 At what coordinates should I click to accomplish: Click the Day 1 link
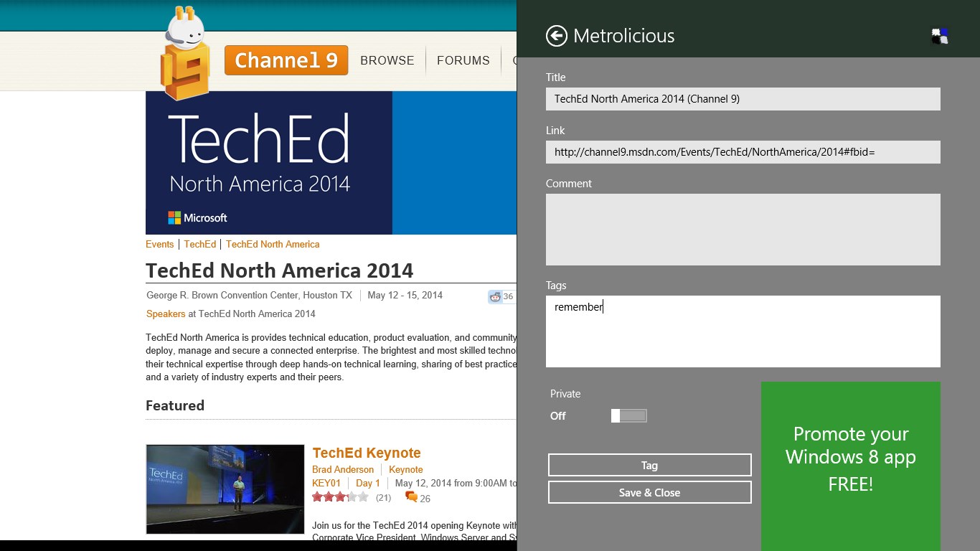point(368,483)
